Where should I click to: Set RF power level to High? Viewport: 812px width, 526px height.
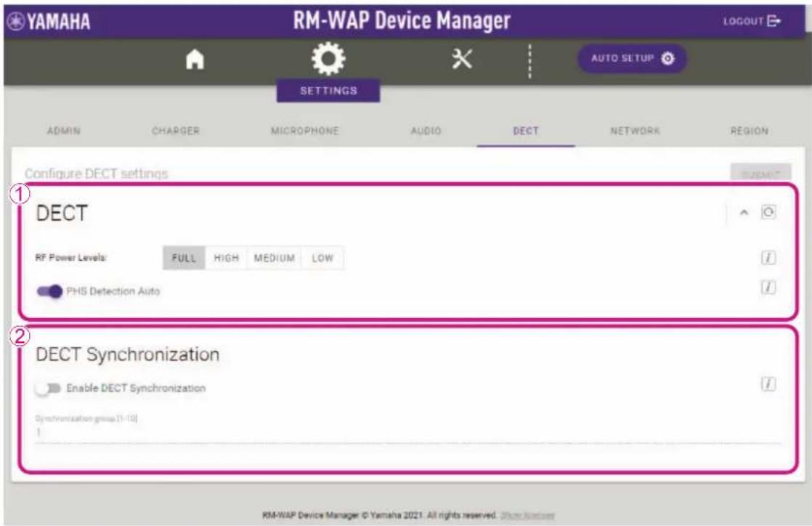[227, 258]
